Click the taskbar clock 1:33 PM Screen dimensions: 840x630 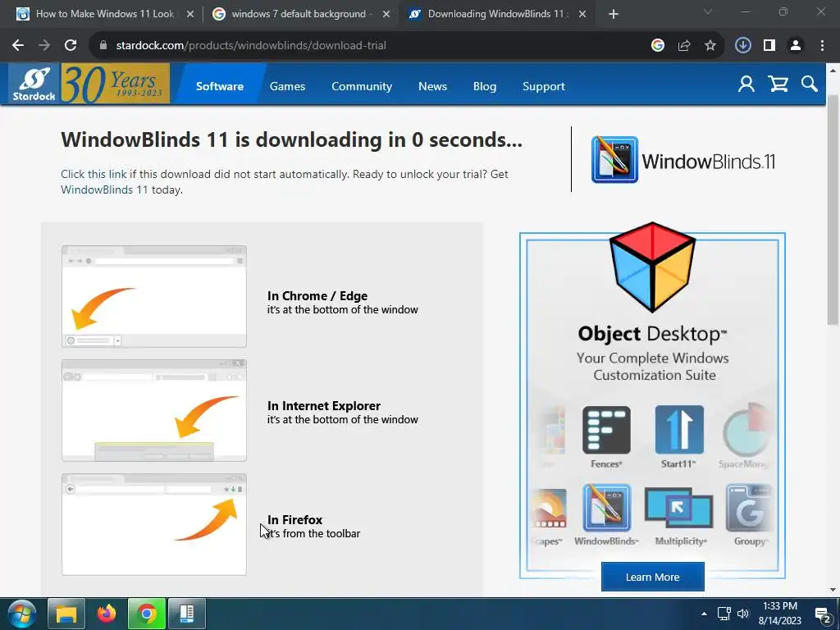[780, 614]
